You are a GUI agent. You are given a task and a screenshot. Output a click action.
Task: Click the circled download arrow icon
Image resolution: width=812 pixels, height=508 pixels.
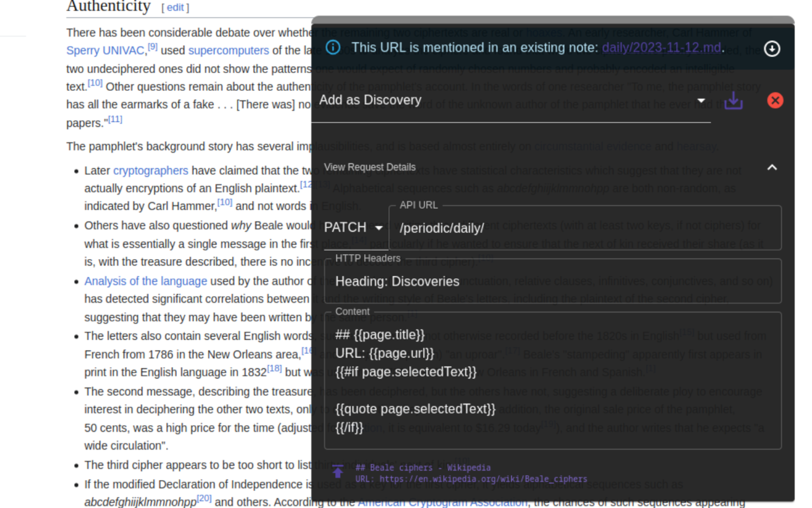772,49
